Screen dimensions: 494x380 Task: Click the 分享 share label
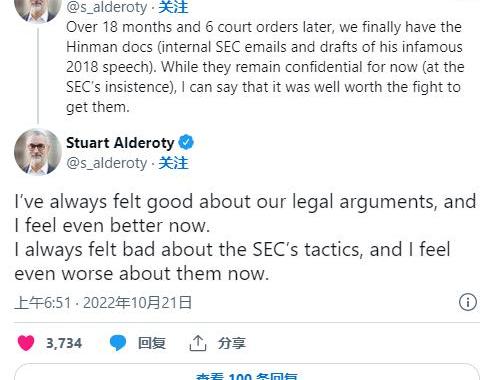click(232, 343)
